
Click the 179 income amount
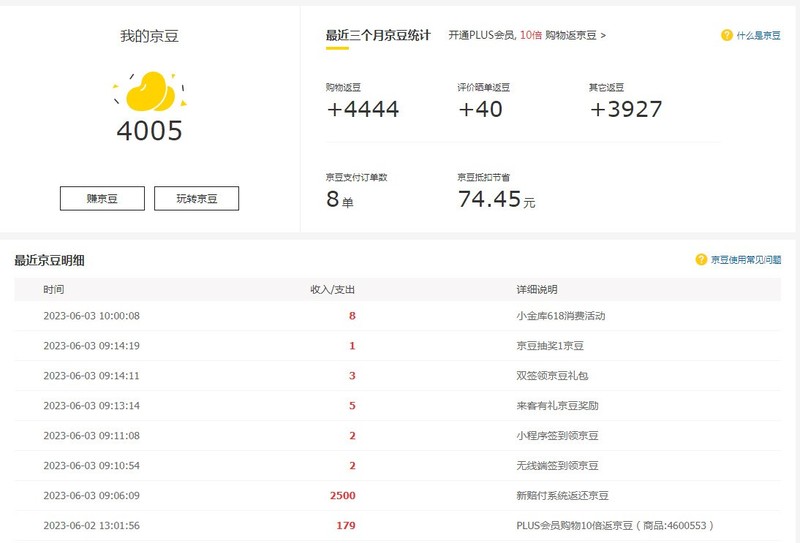pos(346,526)
